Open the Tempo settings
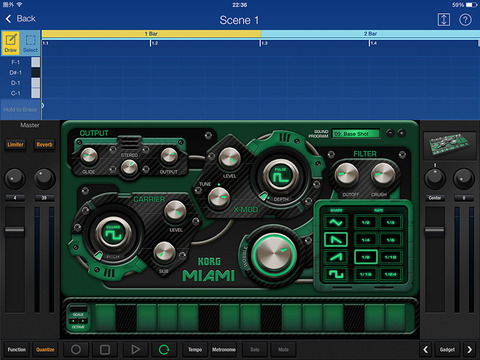This screenshot has width=480, height=360. [195, 349]
